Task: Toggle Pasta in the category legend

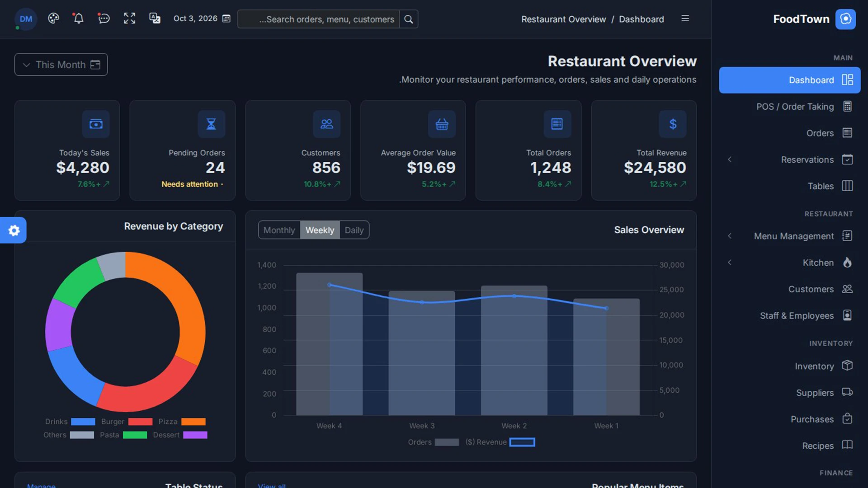Action: (123, 435)
